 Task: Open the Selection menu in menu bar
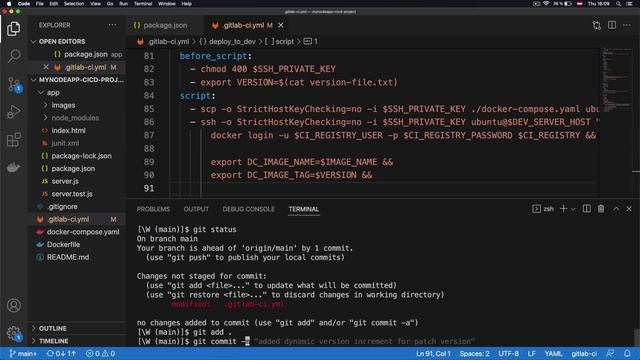click(x=74, y=4)
